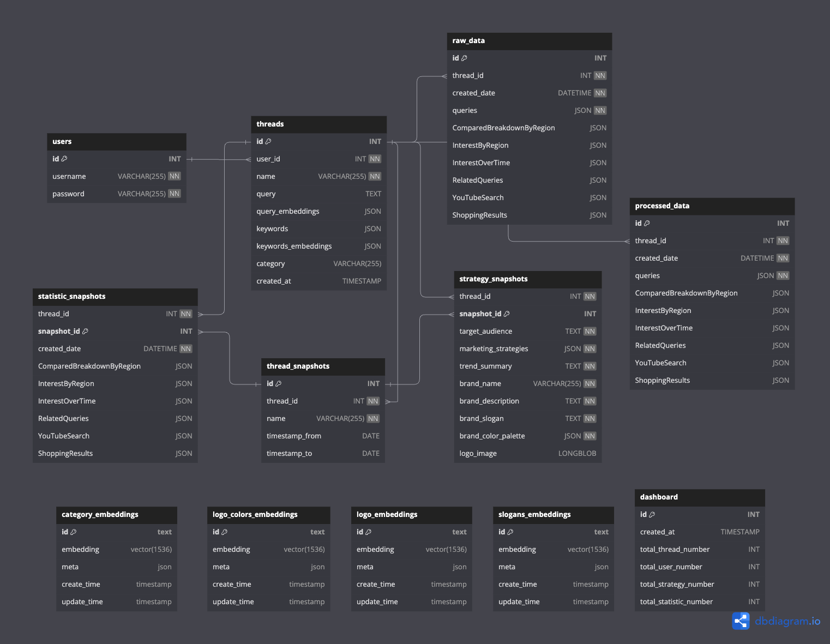Select the logo_embeddings table header
Viewport: 830px width, 644px height.
pos(412,515)
